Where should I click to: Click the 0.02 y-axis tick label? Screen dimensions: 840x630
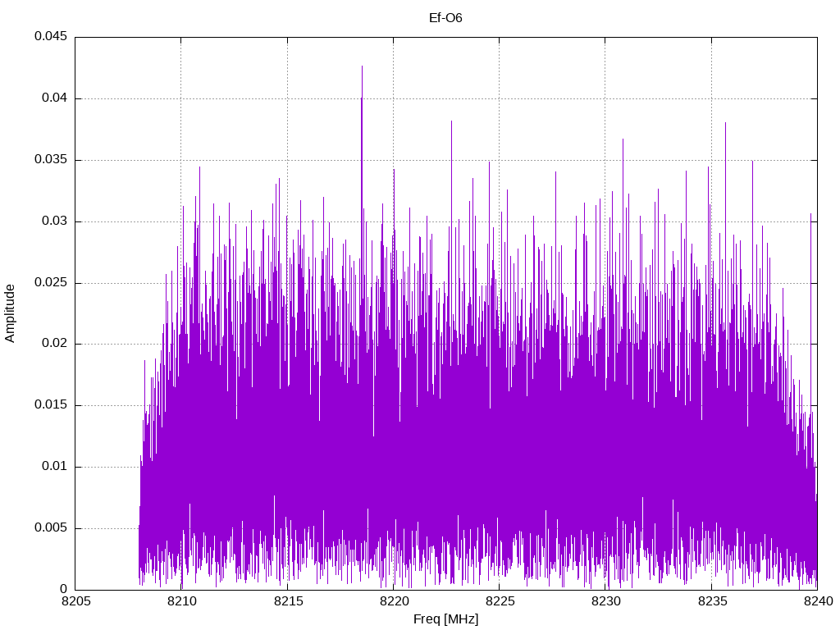pos(55,344)
